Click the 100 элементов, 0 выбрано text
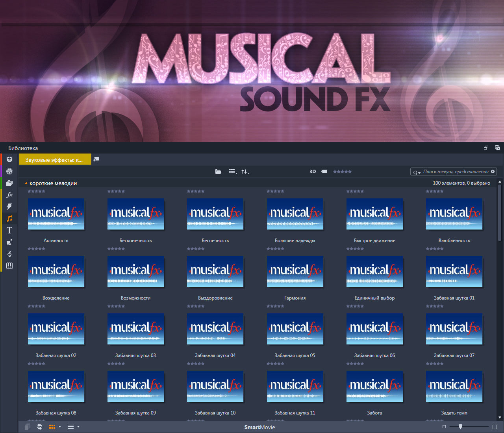504x433 pixels. point(461,183)
